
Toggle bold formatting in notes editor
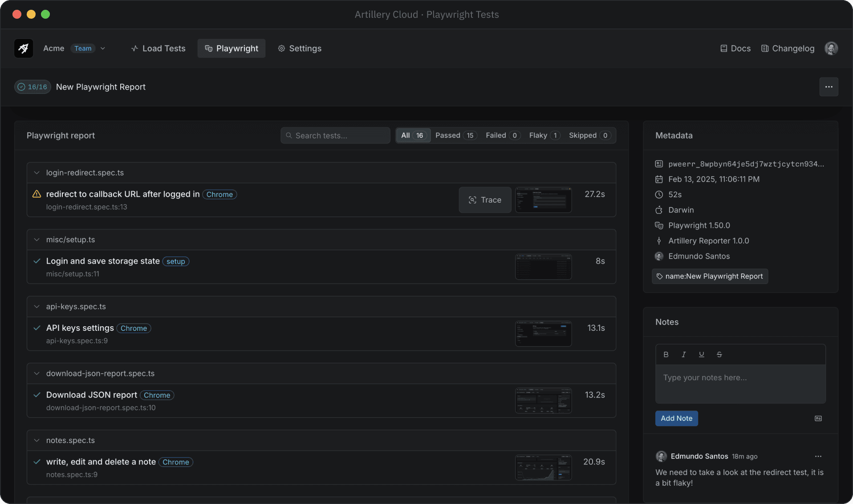click(666, 354)
